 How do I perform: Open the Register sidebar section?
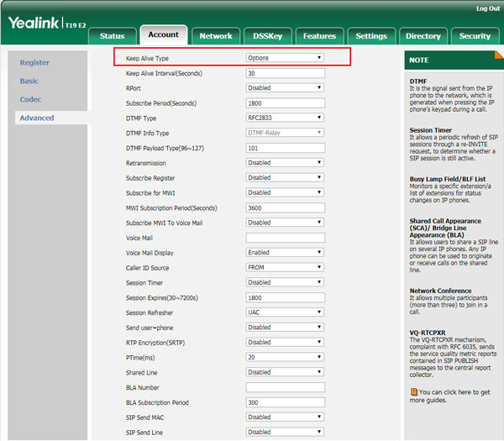click(34, 62)
